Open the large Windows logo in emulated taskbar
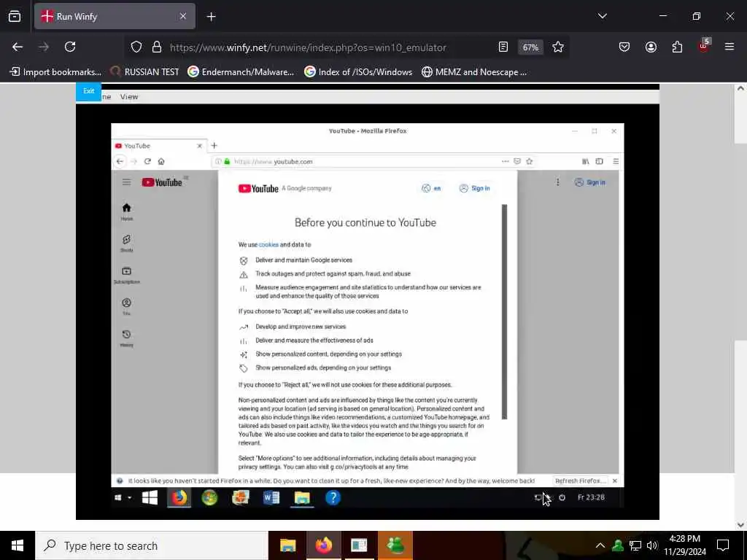The height and width of the screenshot is (560, 747). pos(150,497)
